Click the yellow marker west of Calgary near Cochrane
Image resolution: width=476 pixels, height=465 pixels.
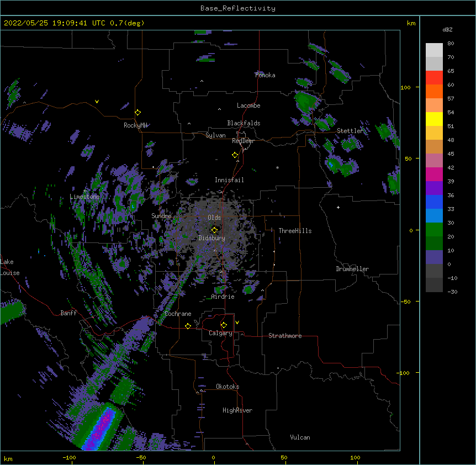(188, 326)
